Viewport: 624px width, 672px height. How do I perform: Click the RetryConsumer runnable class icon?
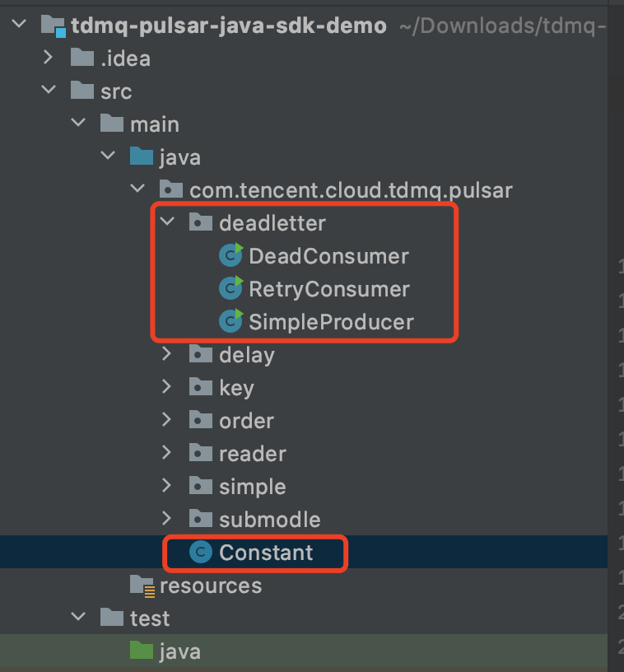(x=231, y=288)
